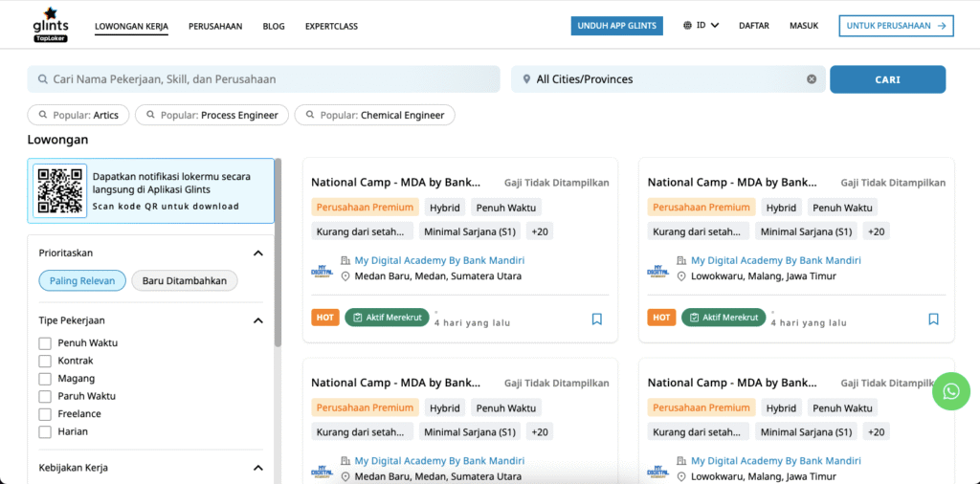The height and width of the screenshot is (484, 980).
Task: Bookmark the Medan Baru job card
Action: coord(597,319)
